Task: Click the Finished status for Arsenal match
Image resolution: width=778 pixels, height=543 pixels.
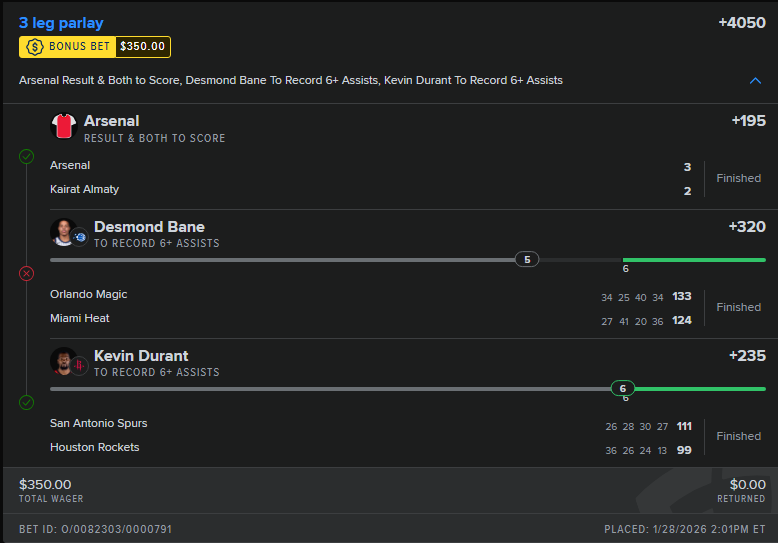Action: [738, 178]
